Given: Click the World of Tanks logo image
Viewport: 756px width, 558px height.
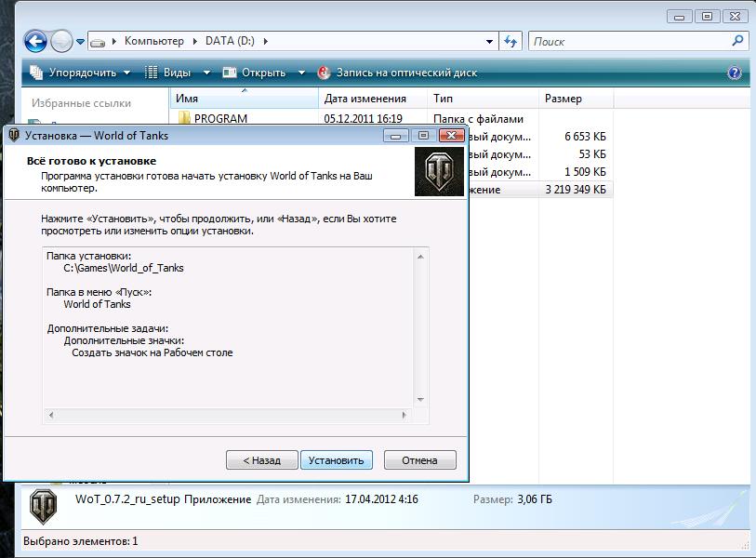Looking at the screenshot, I should [x=439, y=172].
